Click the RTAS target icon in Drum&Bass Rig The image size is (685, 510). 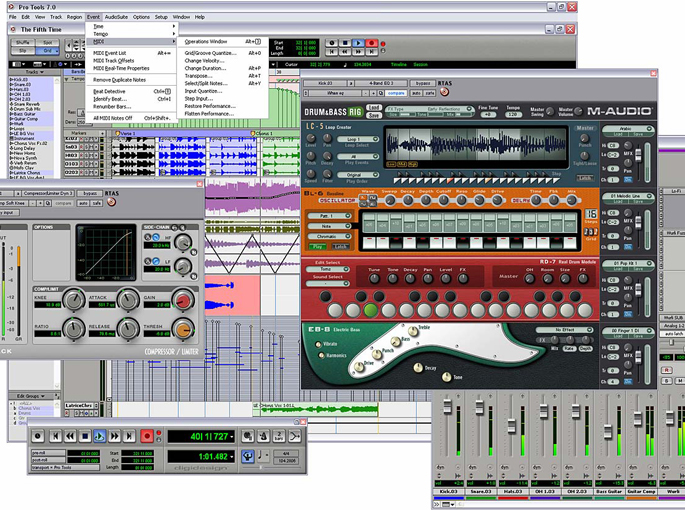point(444,92)
